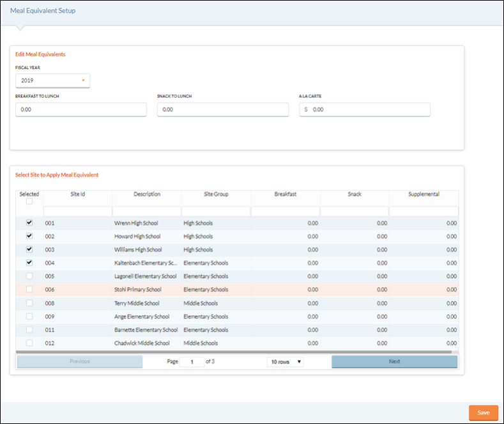Select the Chadwick Middle School description cell
Screen dimensions: 504x424
[x=142, y=343]
